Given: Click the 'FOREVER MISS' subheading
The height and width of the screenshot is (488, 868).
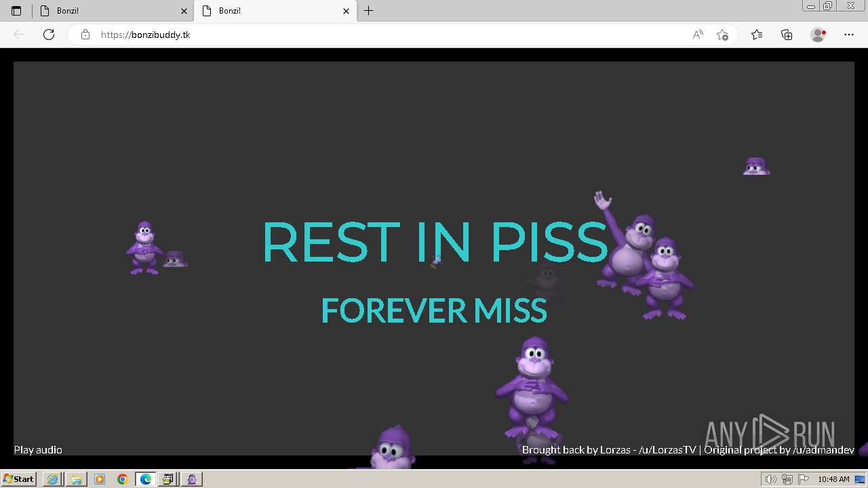Looking at the screenshot, I should tap(434, 310).
